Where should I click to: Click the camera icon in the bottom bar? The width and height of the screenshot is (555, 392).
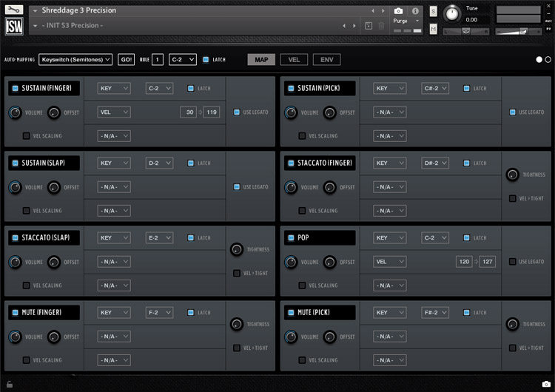(x=546, y=384)
